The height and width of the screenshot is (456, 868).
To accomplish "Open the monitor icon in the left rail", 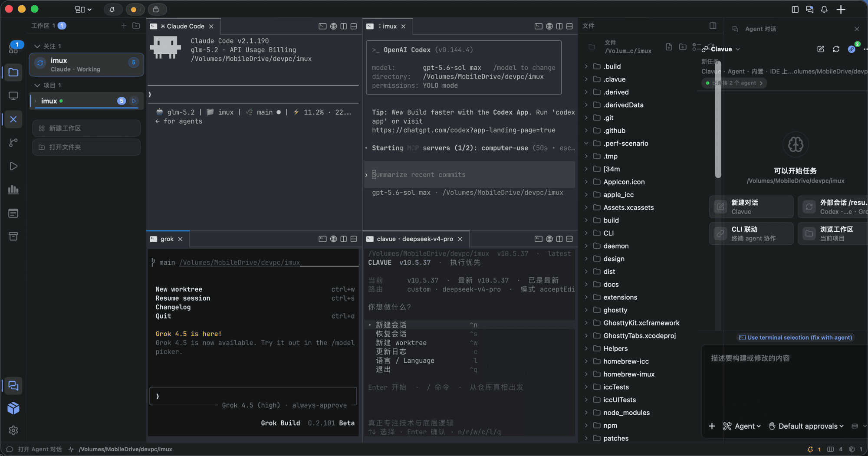I will point(13,96).
